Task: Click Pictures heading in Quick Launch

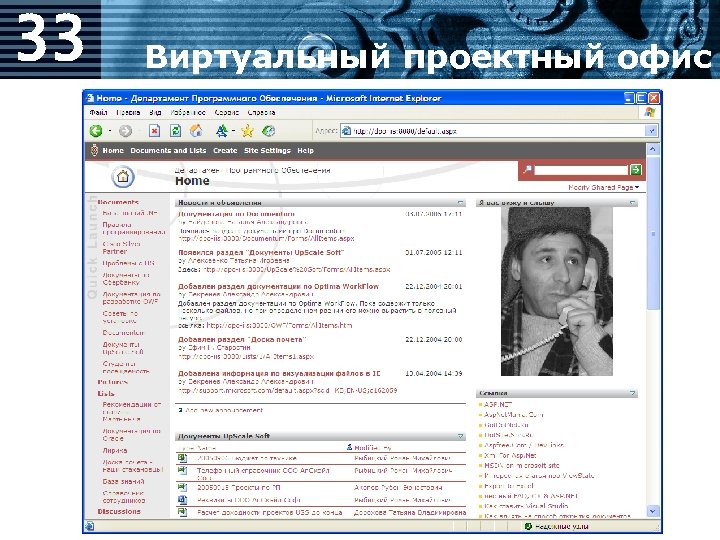Action: [112, 382]
